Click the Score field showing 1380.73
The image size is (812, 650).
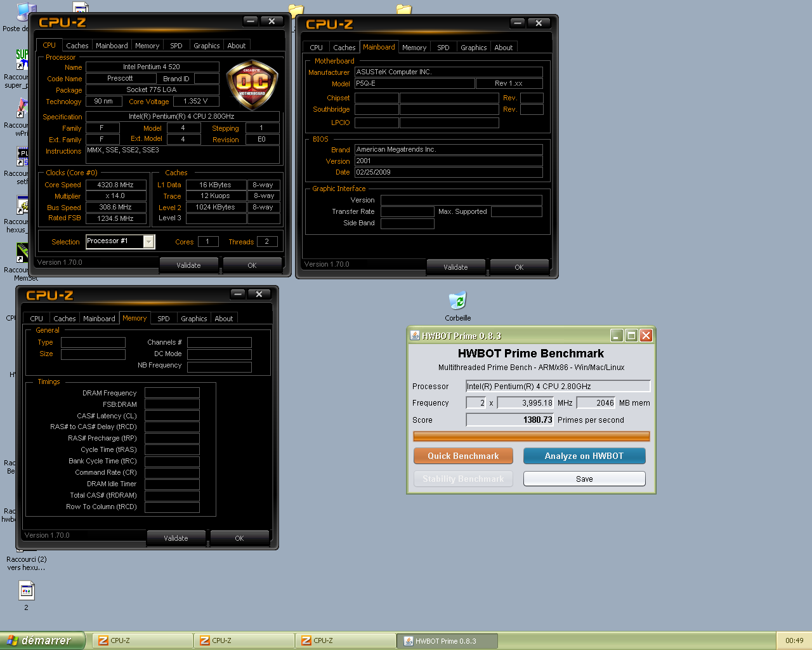(510, 420)
